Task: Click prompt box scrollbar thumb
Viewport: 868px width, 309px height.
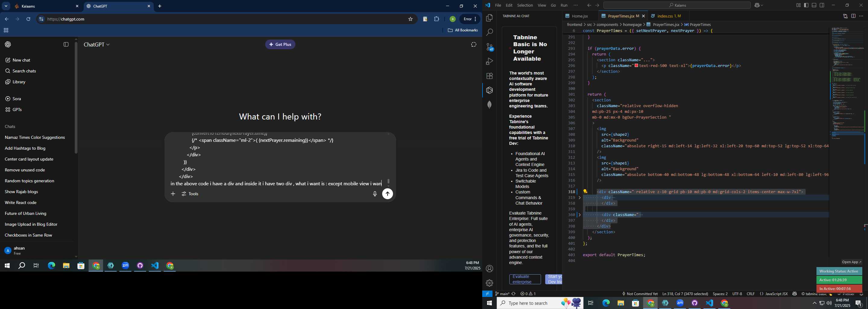Action: tap(388, 181)
